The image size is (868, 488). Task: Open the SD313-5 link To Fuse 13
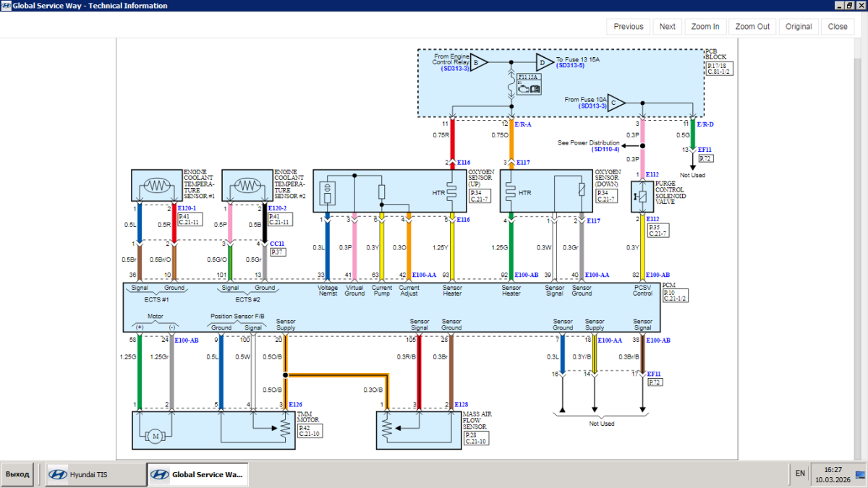pyautogui.click(x=571, y=66)
